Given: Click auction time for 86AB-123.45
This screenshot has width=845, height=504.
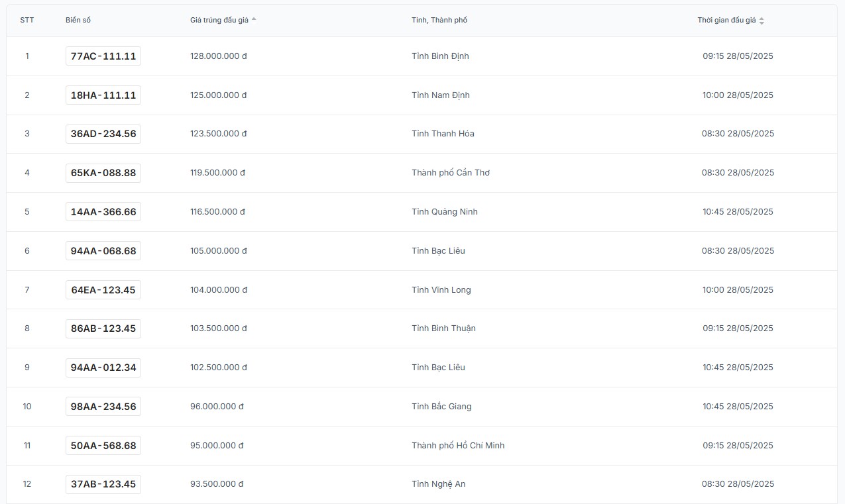Looking at the screenshot, I should [738, 328].
